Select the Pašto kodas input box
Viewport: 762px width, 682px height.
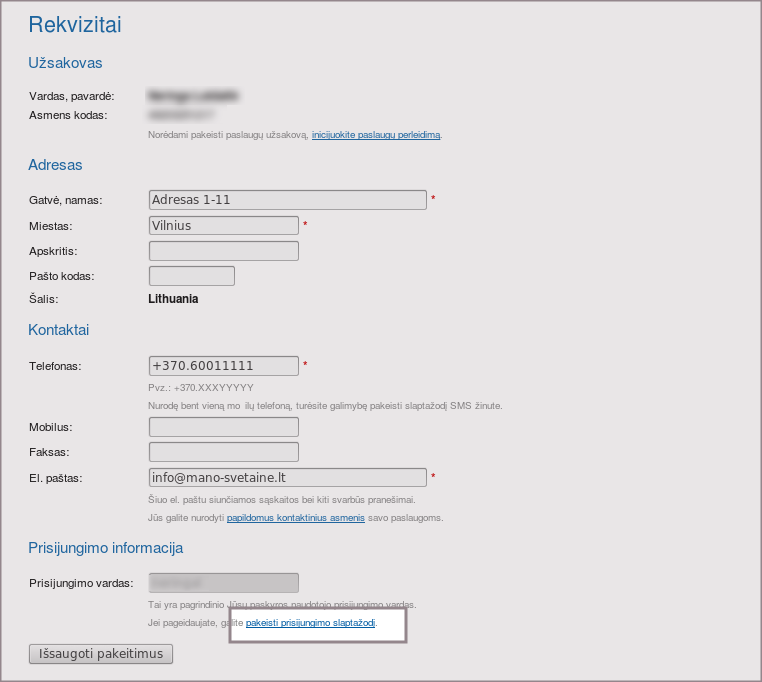(191, 276)
